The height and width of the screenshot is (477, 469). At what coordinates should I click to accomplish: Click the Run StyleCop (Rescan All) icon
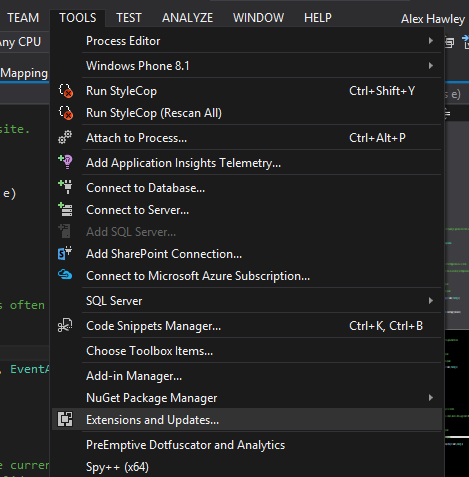tap(66, 113)
